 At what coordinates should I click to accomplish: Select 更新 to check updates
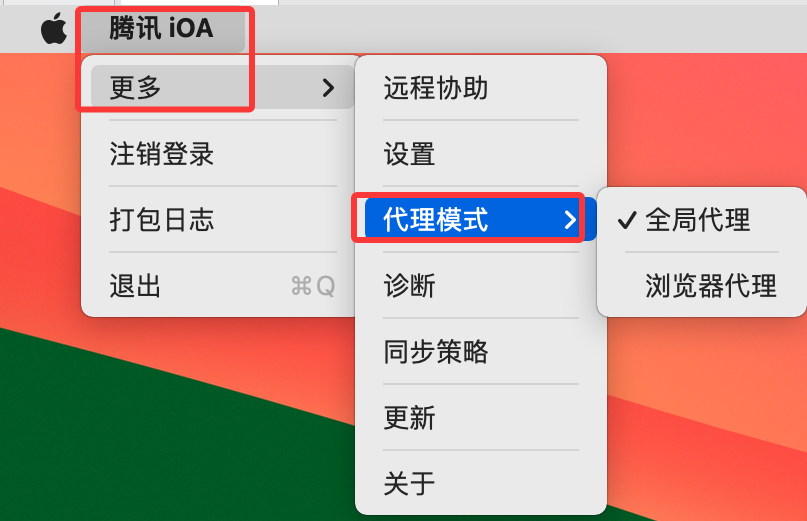[481, 417]
